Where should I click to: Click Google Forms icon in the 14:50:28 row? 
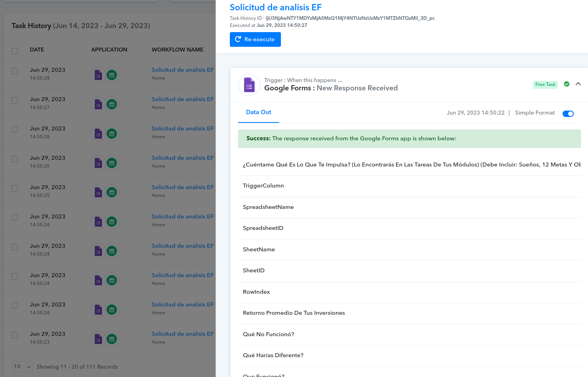(x=98, y=75)
